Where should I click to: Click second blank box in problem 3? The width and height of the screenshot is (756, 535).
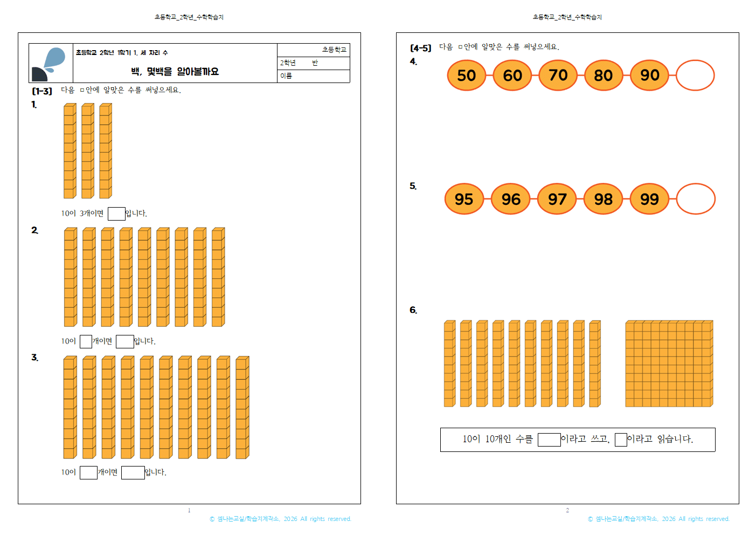click(133, 472)
